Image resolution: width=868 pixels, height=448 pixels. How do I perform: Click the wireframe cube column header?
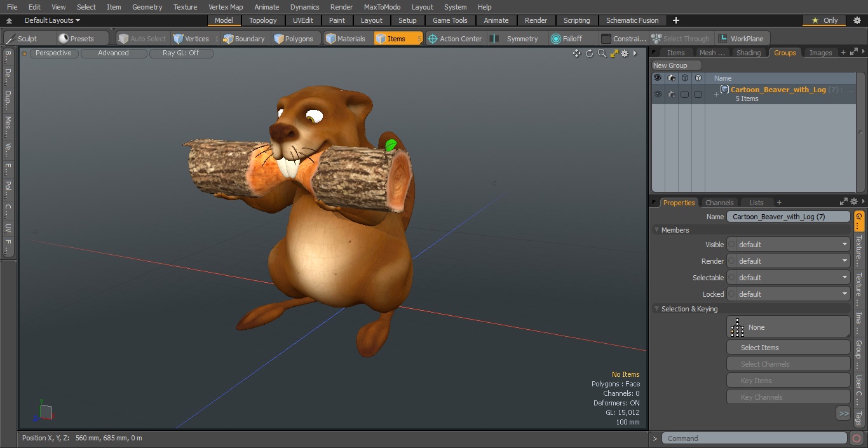click(684, 78)
